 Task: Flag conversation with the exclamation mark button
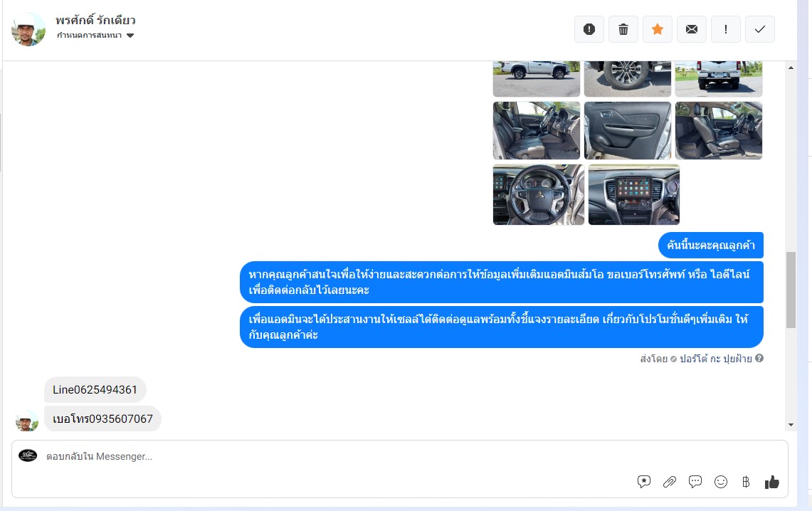(x=725, y=29)
